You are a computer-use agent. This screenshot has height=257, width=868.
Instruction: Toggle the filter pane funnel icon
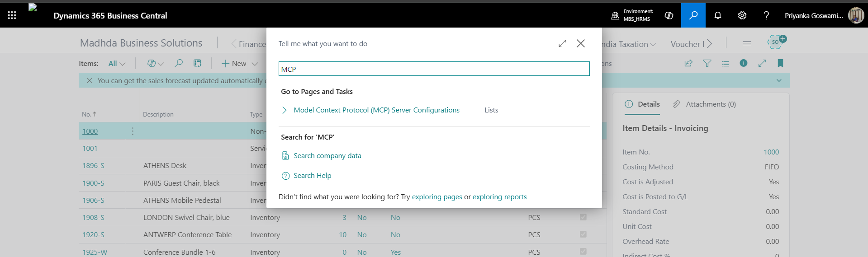pos(707,63)
